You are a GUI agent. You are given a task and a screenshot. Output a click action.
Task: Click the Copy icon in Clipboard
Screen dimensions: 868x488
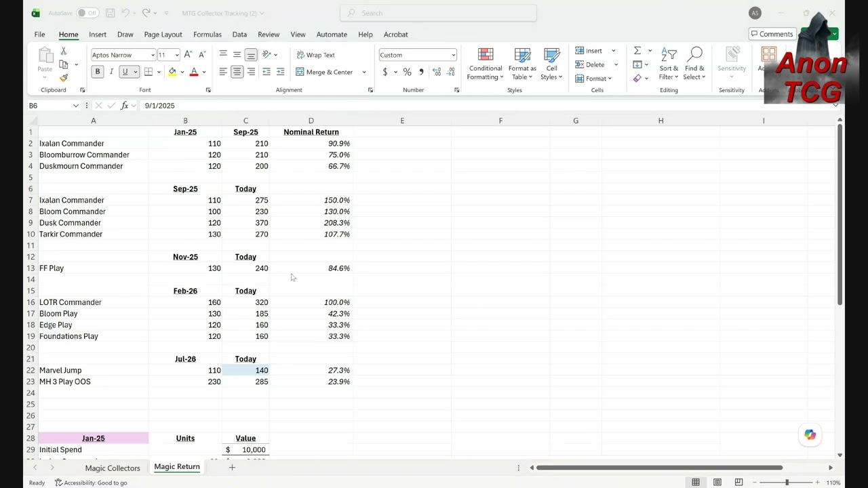64,64
